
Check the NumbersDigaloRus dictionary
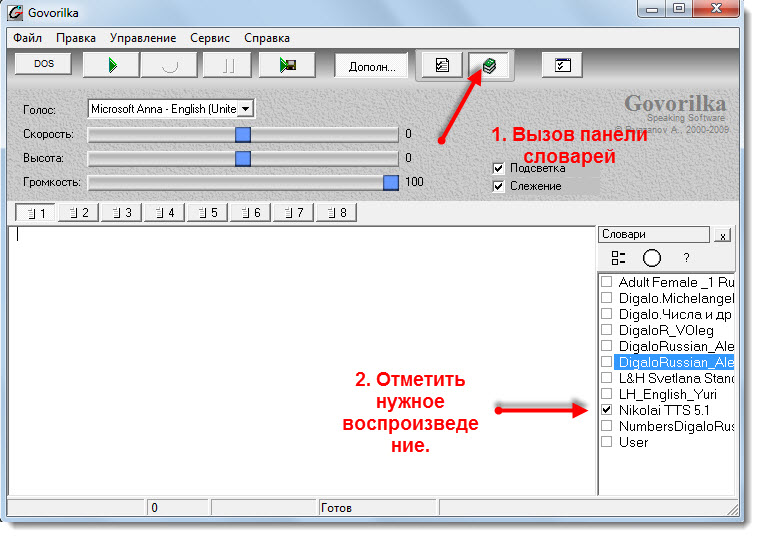(x=607, y=426)
